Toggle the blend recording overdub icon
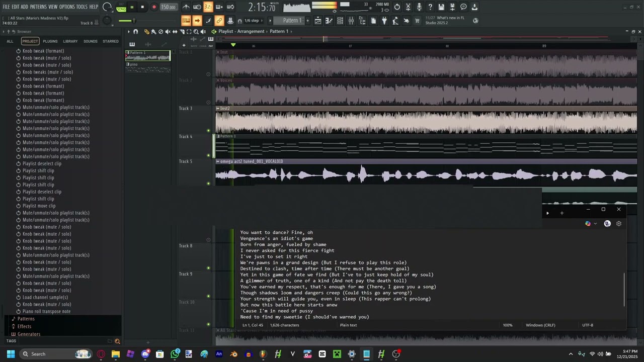 (219, 7)
